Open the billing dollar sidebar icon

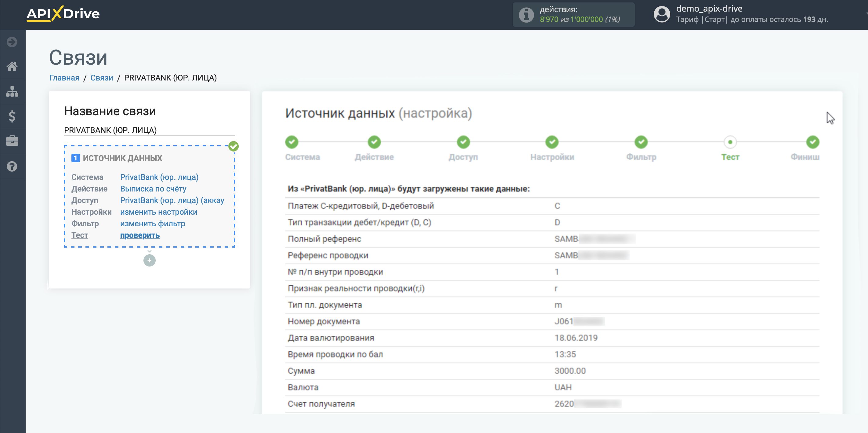click(12, 116)
